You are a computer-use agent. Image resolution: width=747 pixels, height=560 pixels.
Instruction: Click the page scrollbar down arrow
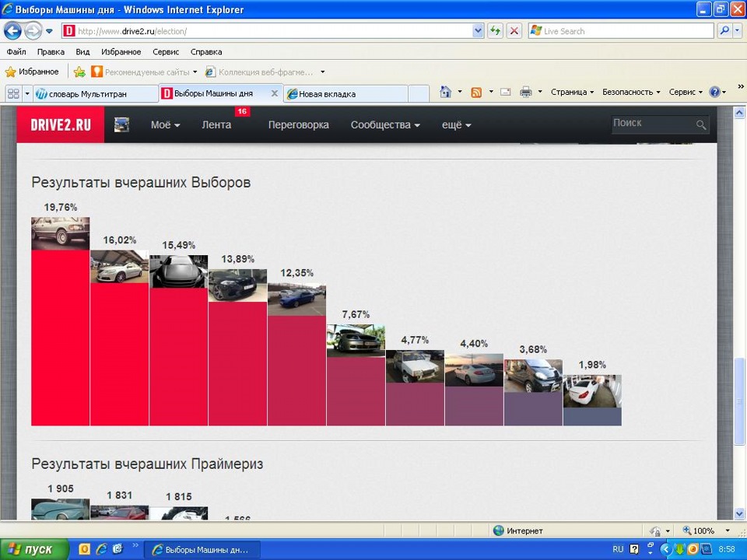[739, 513]
